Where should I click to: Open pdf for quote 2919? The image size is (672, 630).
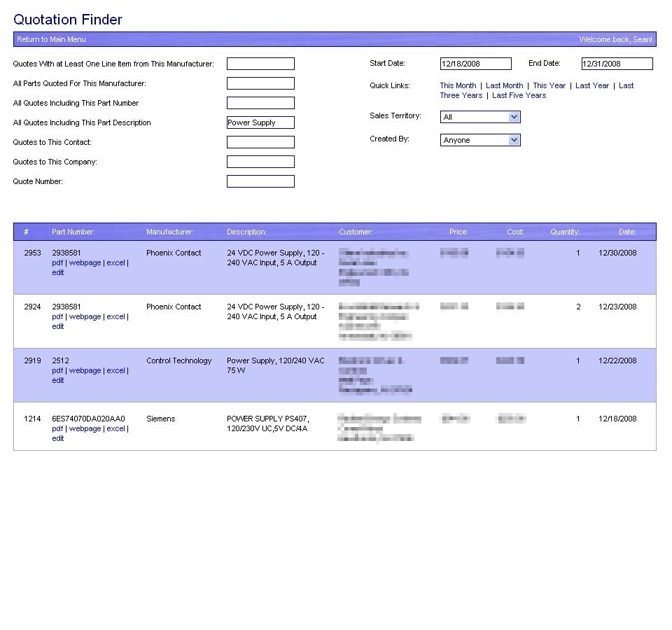(x=57, y=371)
